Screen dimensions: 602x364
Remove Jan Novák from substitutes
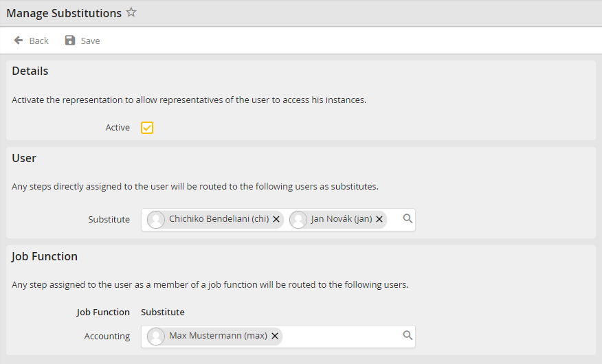pos(379,219)
